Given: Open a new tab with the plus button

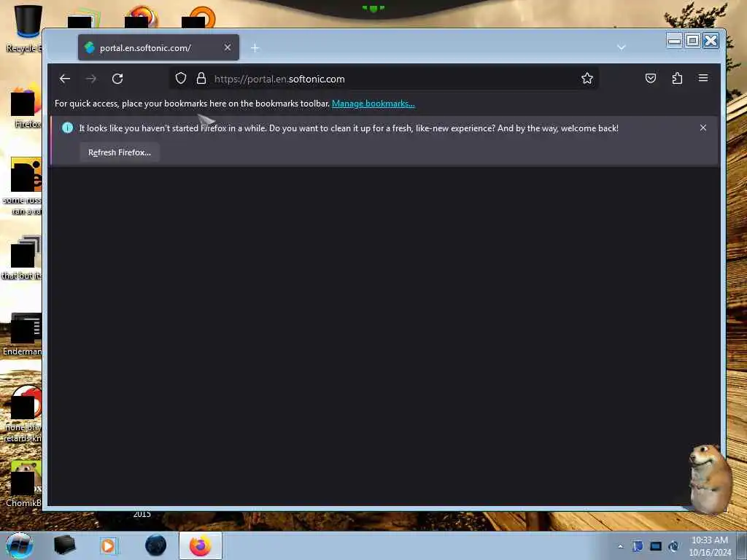Looking at the screenshot, I should (x=255, y=47).
